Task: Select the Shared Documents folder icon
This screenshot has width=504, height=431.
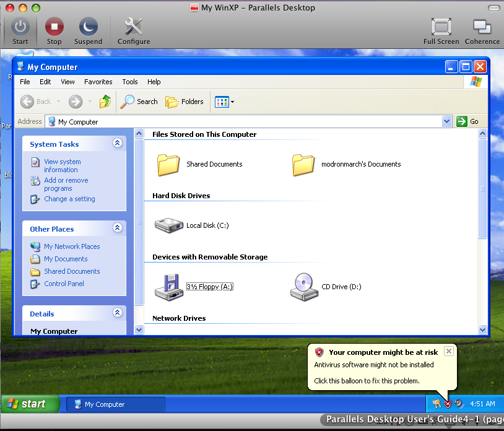Action: click(168, 165)
